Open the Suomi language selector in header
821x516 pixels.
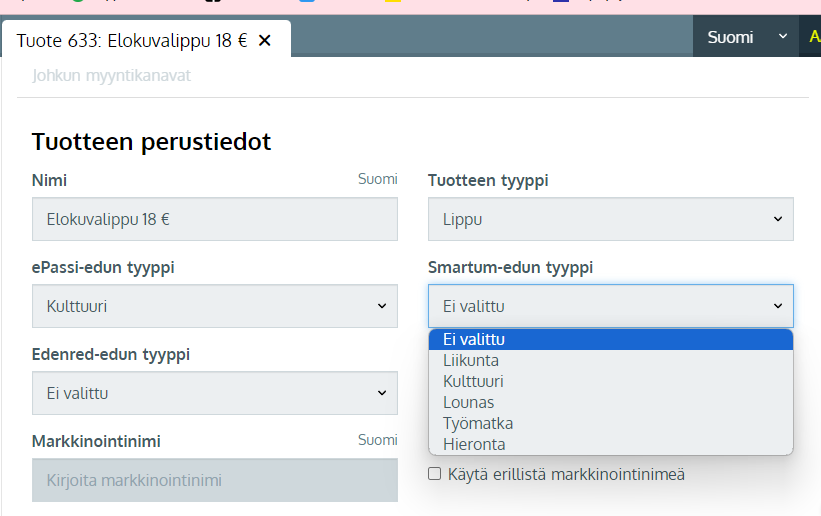point(745,37)
